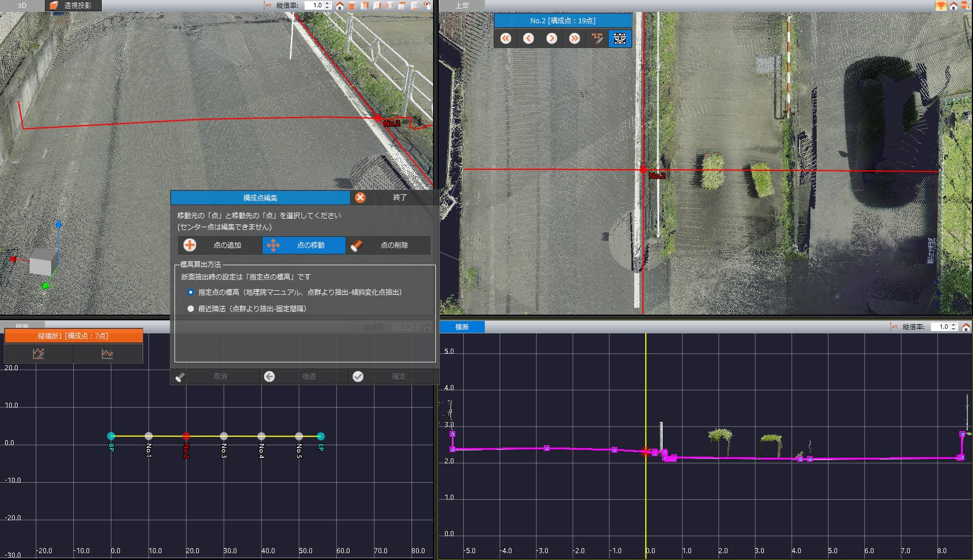The image size is (973, 560).
Task: Select 点の移動 move point mode
Action: [x=303, y=245]
